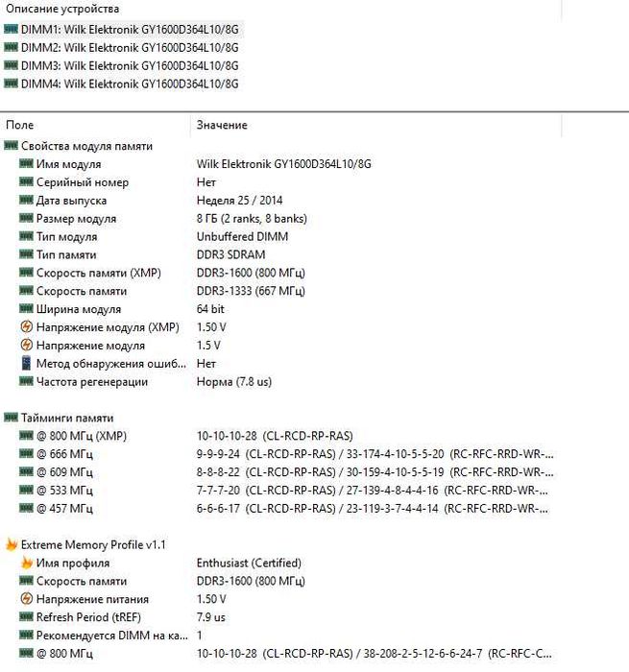Image resolution: width=629 pixels, height=672 pixels.
Task: Click icon beside 'Имя модуля'
Action: pos(26,163)
